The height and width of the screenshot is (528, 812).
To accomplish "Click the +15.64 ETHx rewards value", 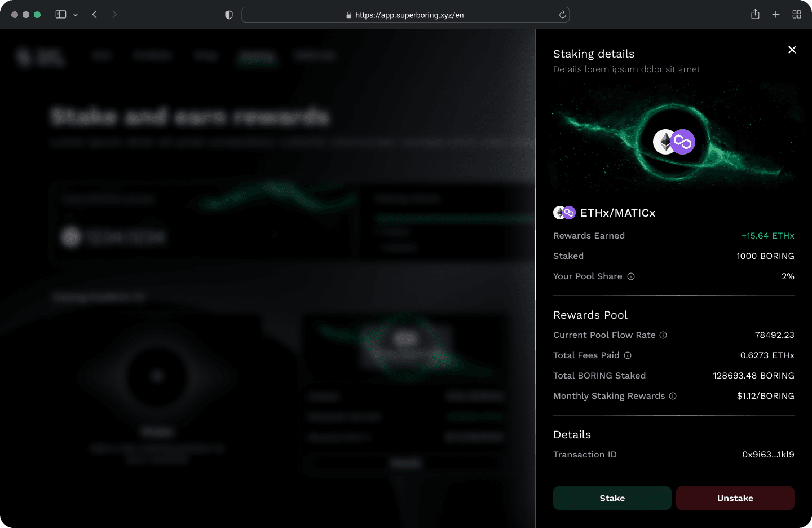I will [768, 236].
